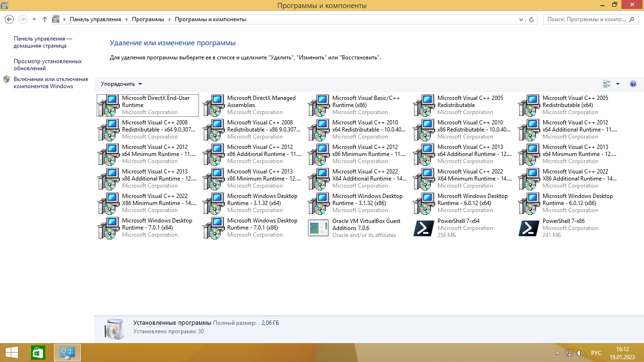This screenshot has width=644, height=362.
Task: Open the Windows Store taskbar icon
Action: coord(38,353)
